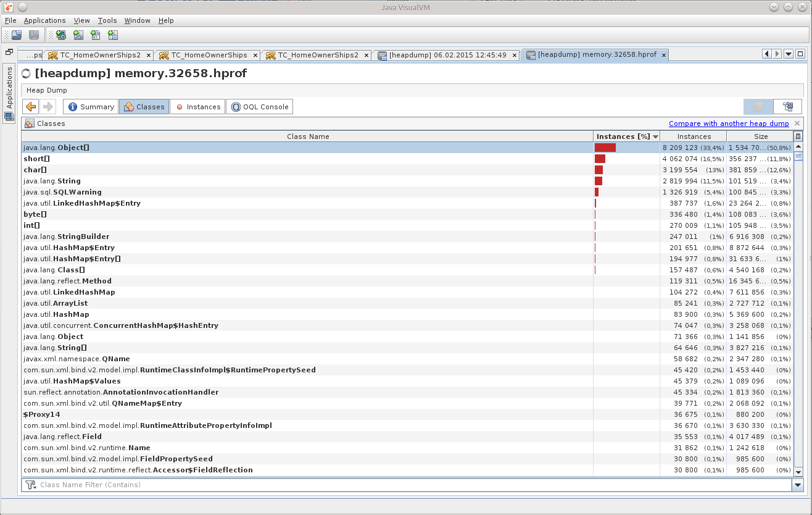Open the Help menu
The height and width of the screenshot is (515, 812).
click(166, 20)
